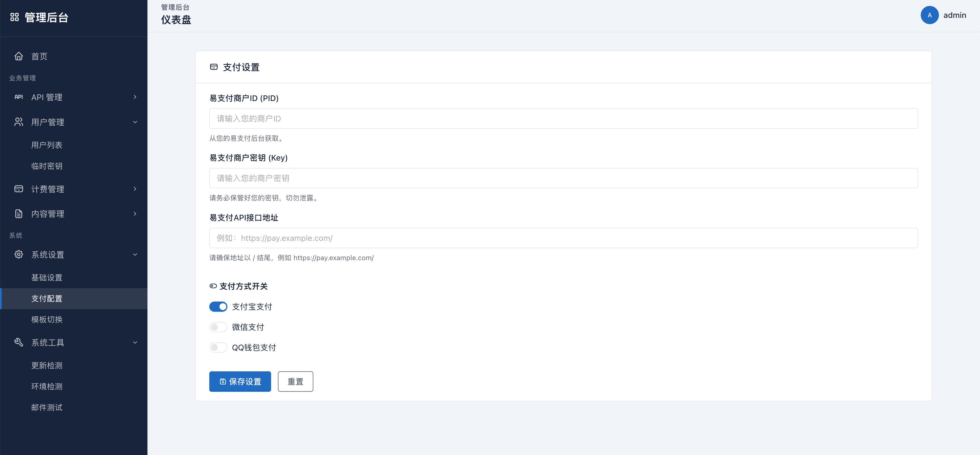Click the home icon beside 首页
The image size is (980, 455).
click(19, 56)
